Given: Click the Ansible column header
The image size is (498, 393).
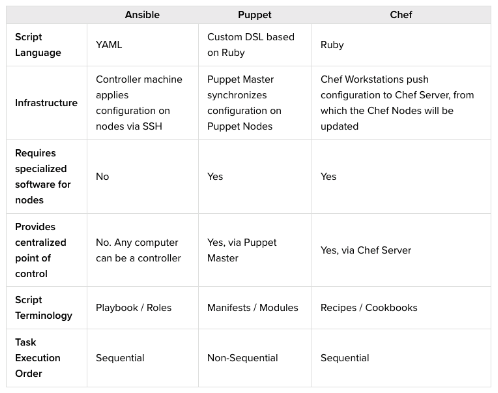Looking at the screenshot, I should click(x=142, y=15).
